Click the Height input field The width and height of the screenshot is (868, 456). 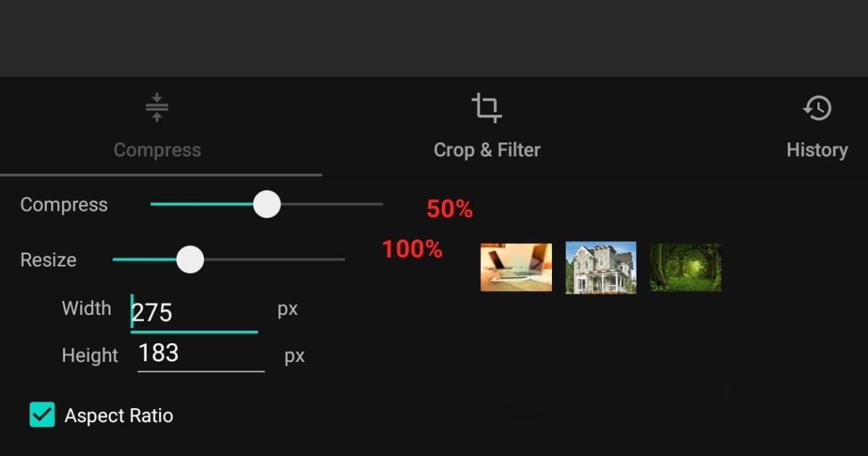coord(199,354)
